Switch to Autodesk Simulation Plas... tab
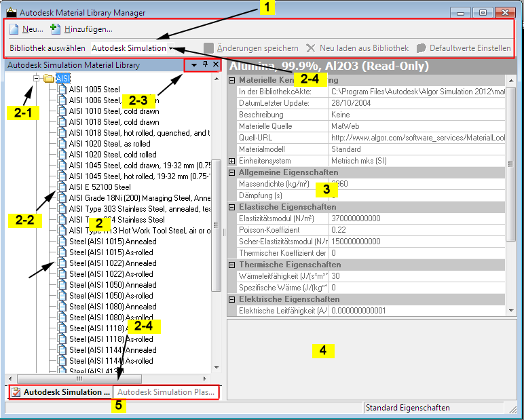Viewport: 524px width, 420px height. click(x=166, y=392)
